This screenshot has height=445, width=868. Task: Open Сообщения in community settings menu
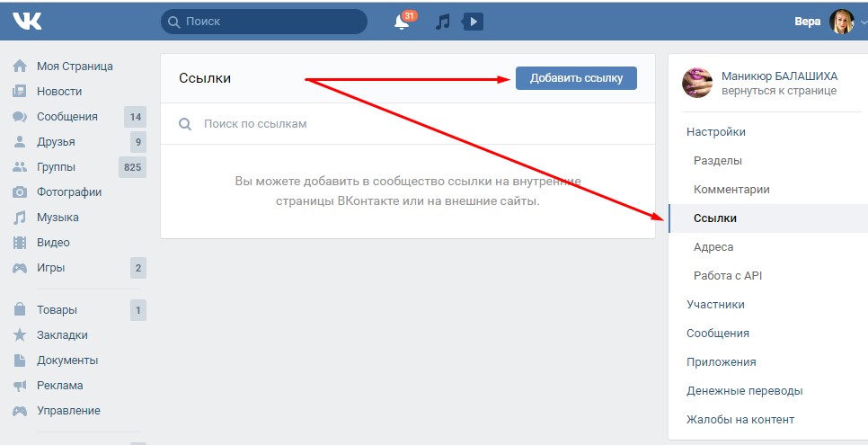point(717,333)
